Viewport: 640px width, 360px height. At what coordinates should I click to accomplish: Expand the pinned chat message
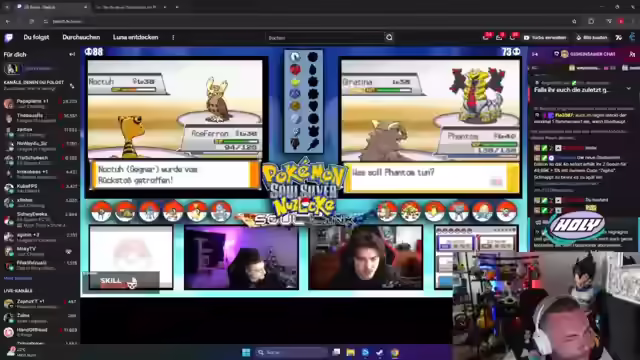point(629,89)
